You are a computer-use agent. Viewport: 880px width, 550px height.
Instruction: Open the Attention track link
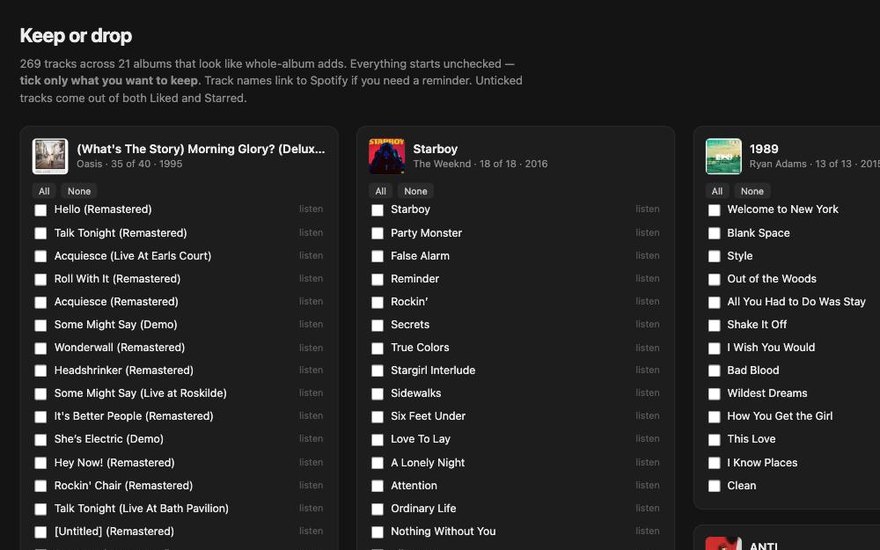pos(414,485)
